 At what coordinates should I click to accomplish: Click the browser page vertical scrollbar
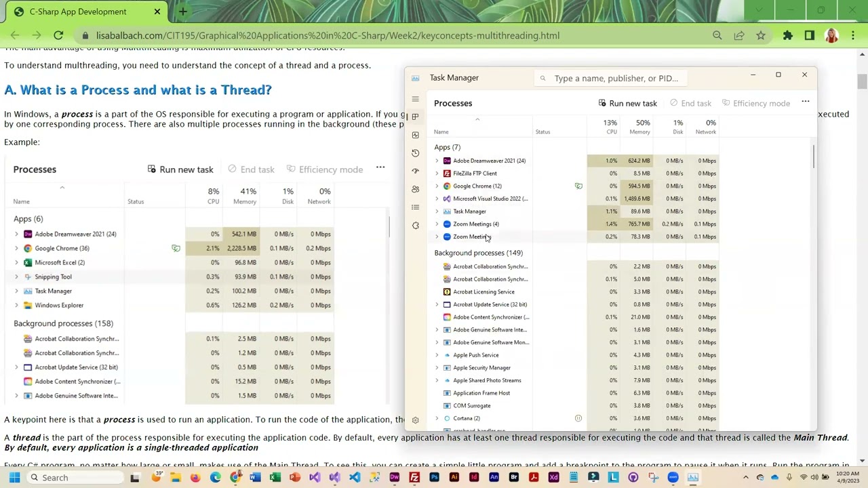click(x=862, y=81)
